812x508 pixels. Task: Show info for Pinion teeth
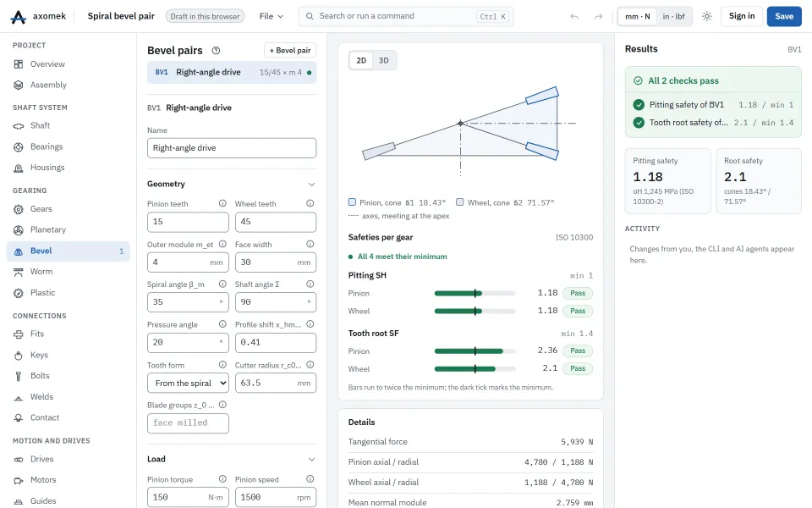coord(222,204)
